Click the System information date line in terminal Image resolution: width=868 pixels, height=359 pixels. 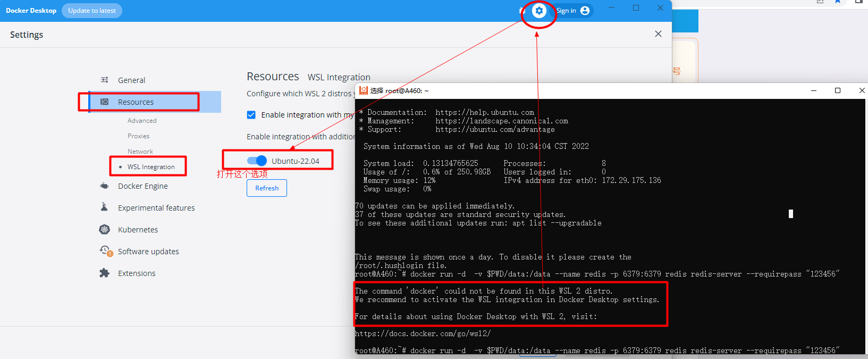pyautogui.click(x=476, y=146)
